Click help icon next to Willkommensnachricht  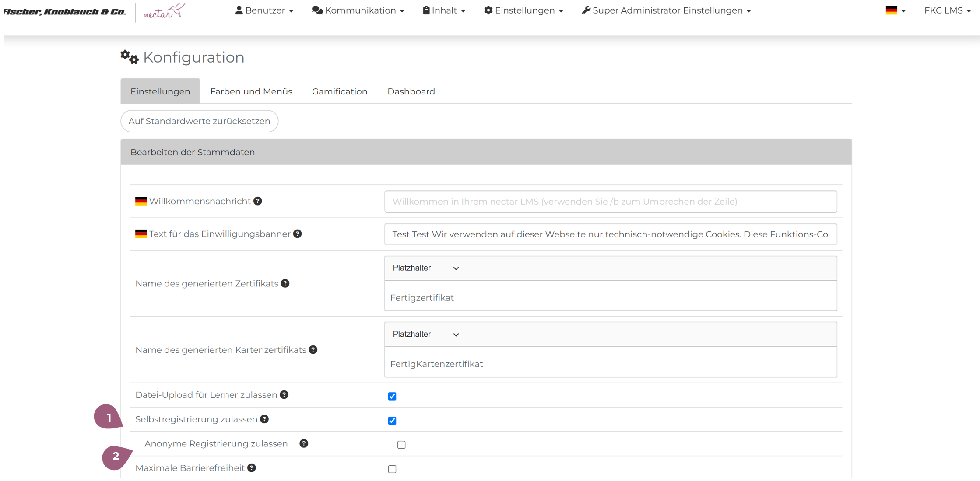click(x=258, y=201)
